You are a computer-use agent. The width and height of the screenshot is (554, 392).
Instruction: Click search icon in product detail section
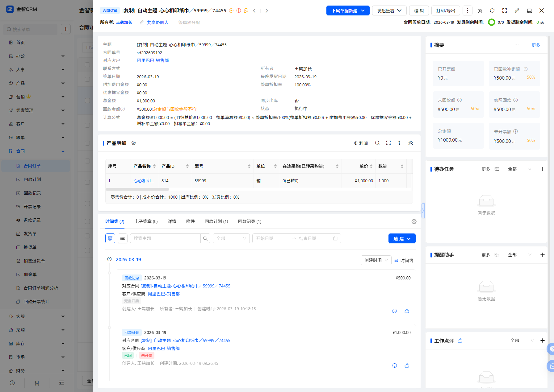[377, 143]
